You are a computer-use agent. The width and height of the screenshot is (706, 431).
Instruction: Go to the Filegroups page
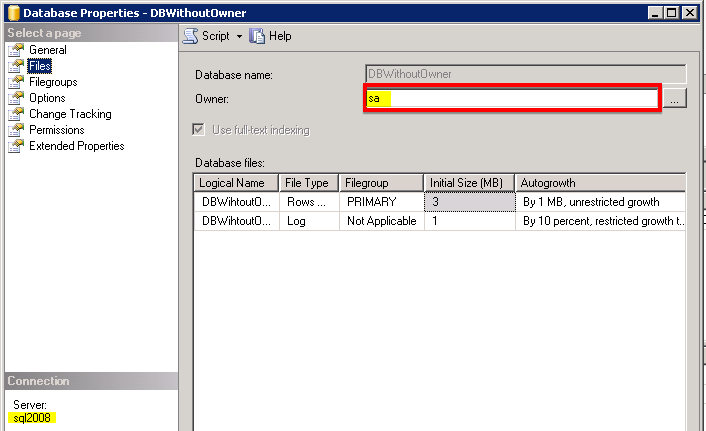tap(53, 82)
